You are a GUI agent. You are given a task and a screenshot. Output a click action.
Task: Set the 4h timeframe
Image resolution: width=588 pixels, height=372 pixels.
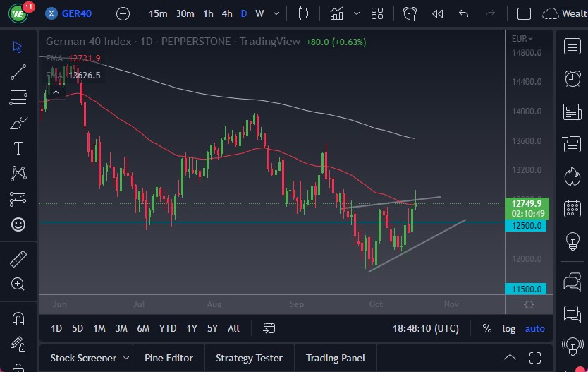pyautogui.click(x=226, y=13)
